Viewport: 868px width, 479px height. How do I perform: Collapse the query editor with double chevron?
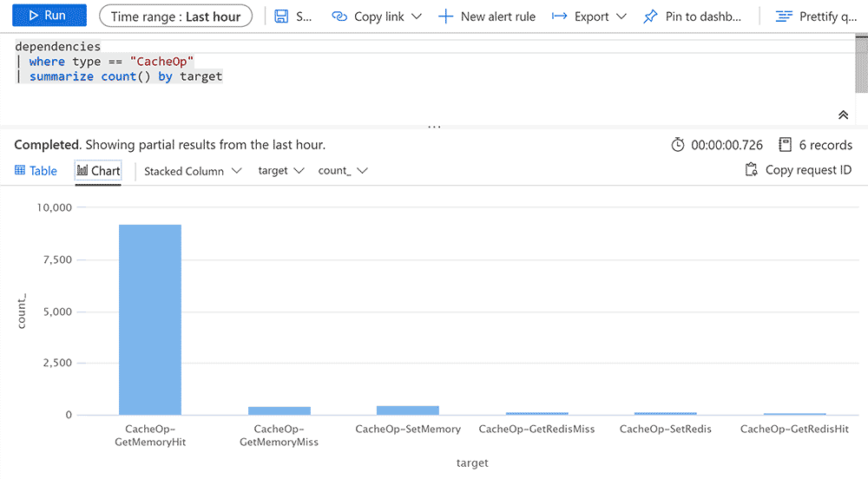(843, 115)
